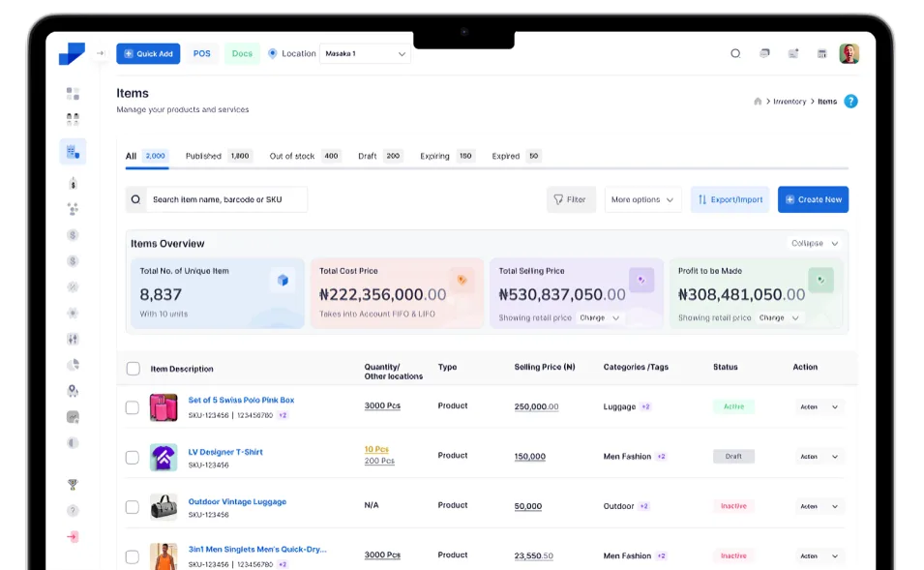
Task: Open Change dropdown on Total Selling Price card
Action: 599,317
